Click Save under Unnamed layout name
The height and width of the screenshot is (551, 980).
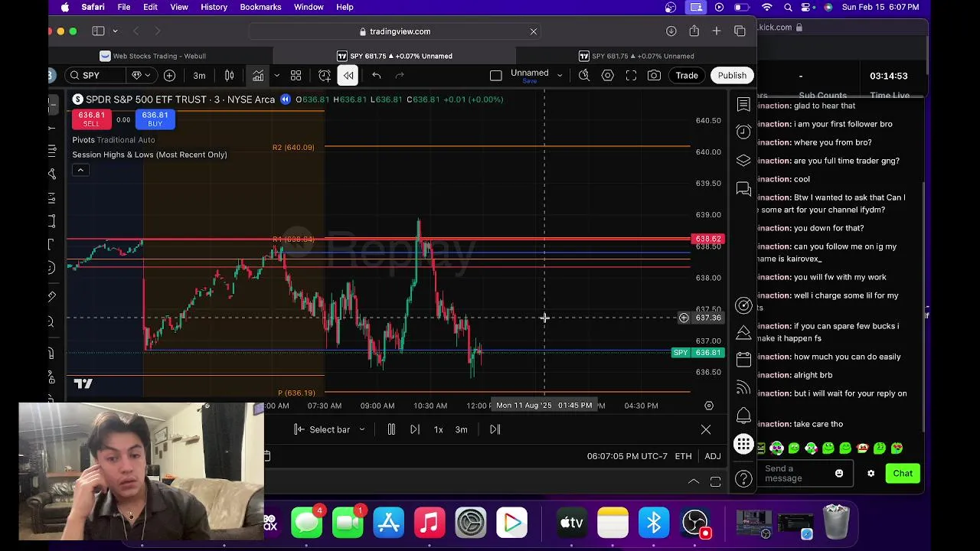[x=529, y=80]
